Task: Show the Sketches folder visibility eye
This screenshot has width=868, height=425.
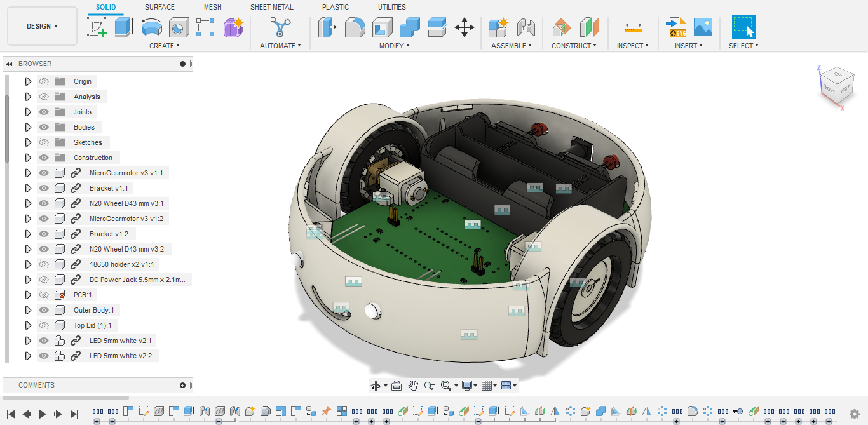Action: click(x=43, y=142)
